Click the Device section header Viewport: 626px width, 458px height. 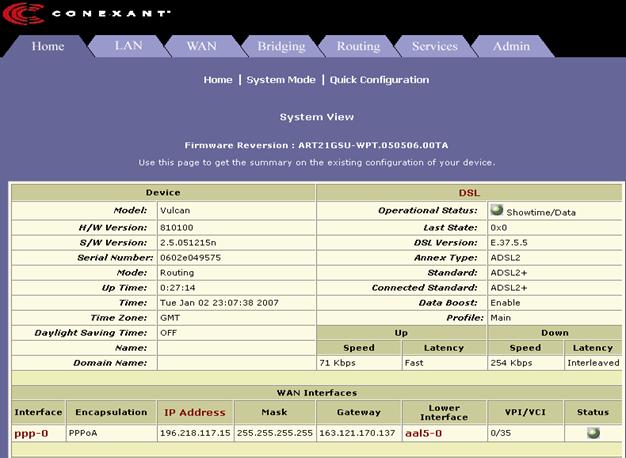[x=163, y=193]
